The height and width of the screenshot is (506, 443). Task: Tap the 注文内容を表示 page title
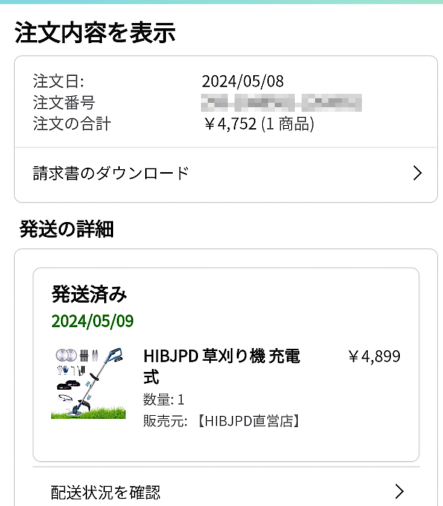tap(95, 32)
